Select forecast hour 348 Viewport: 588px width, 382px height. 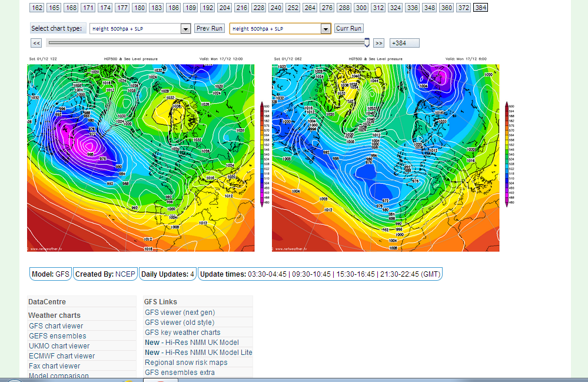click(x=429, y=8)
